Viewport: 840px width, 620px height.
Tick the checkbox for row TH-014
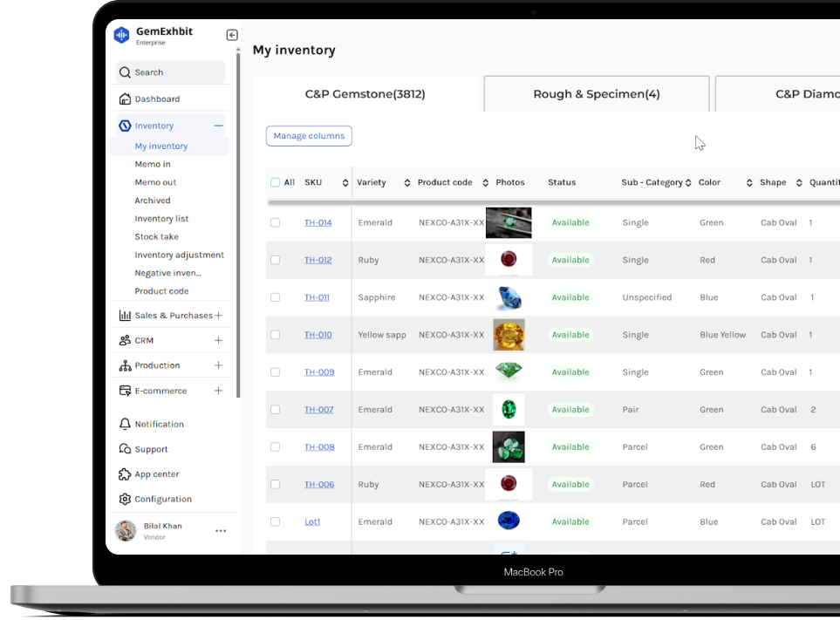[275, 222]
